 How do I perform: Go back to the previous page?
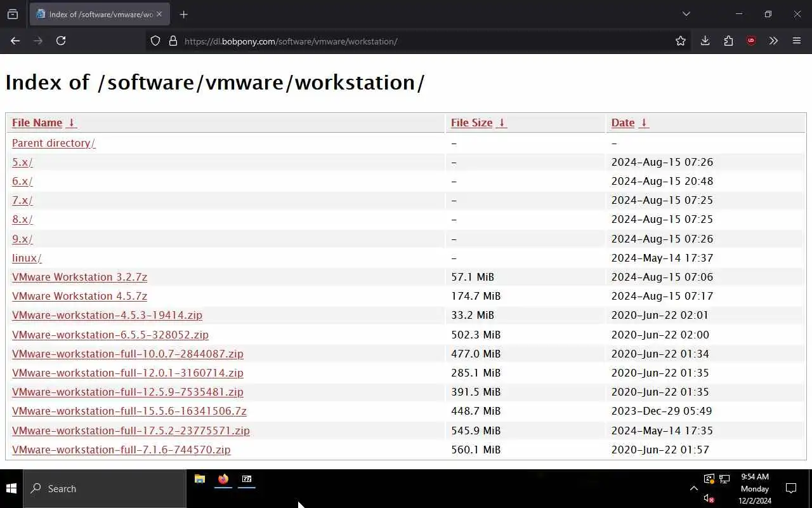point(15,41)
